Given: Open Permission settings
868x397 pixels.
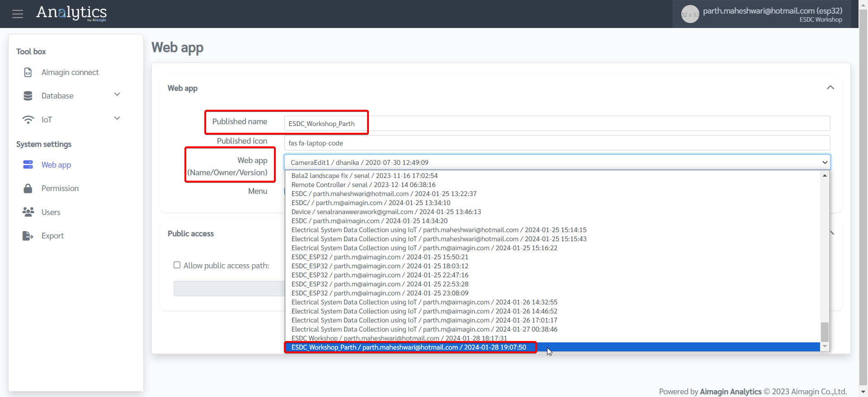Looking at the screenshot, I should click(x=60, y=188).
